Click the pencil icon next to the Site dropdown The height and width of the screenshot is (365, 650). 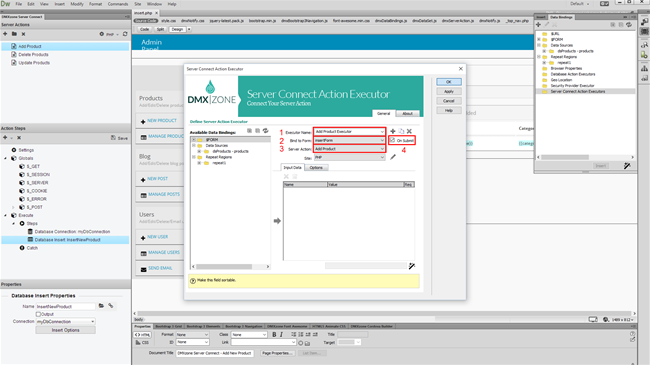(x=393, y=157)
